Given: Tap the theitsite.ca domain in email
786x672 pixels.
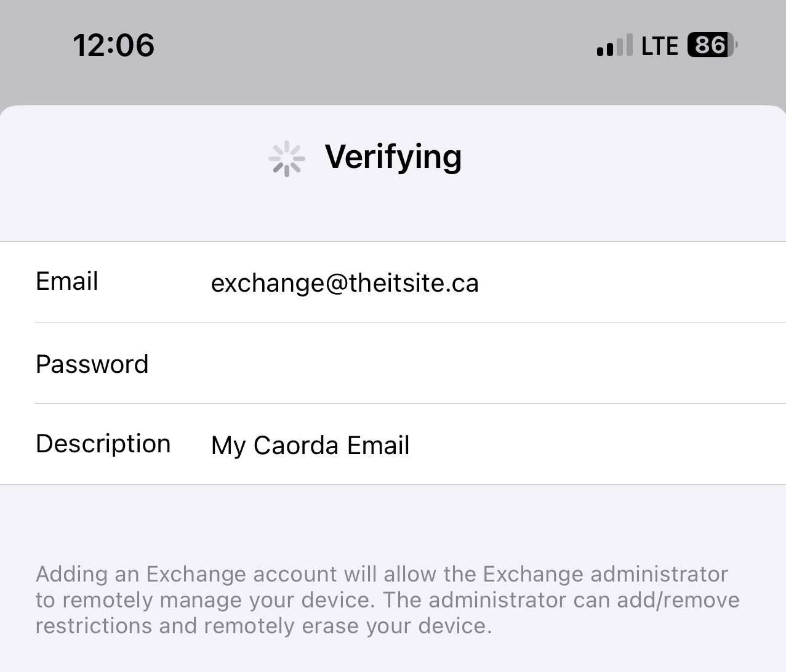Looking at the screenshot, I should pyautogui.click(x=414, y=282).
